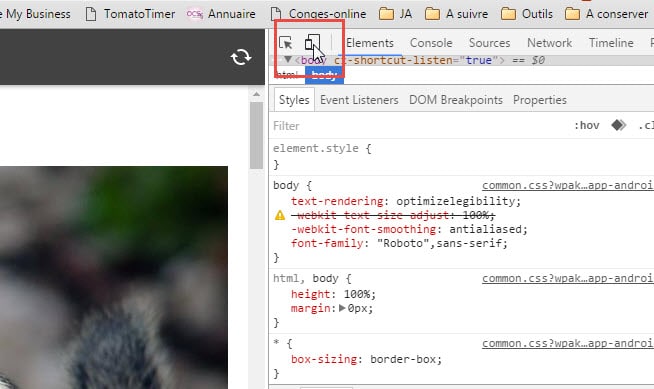Select the Styles pane tab
This screenshot has height=389, width=654.
coord(294,100)
